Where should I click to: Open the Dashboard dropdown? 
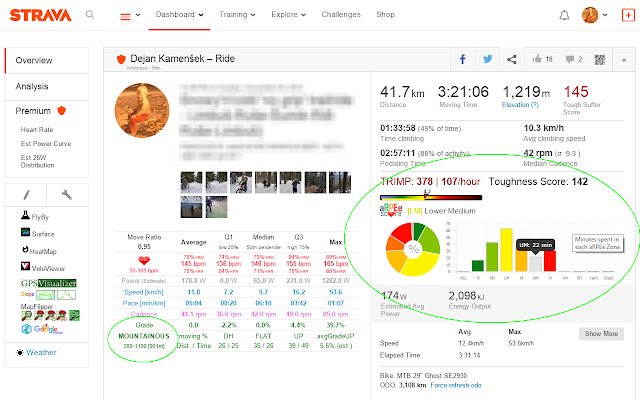point(179,15)
